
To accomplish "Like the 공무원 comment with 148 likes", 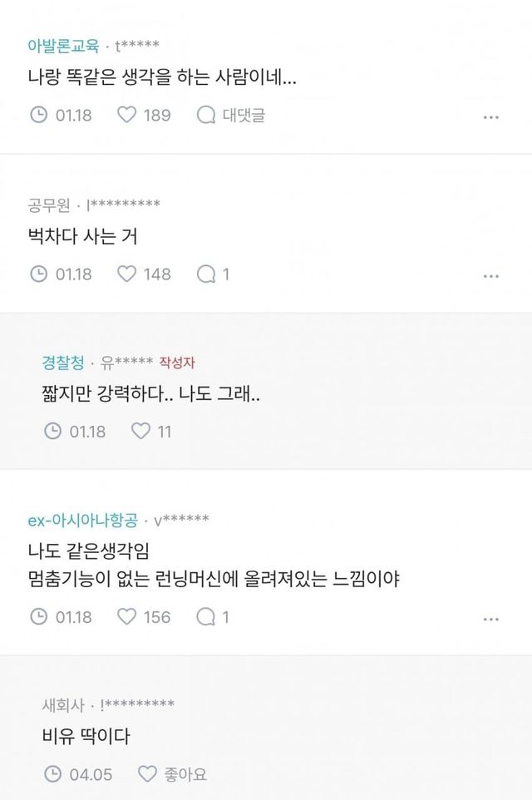I will (x=127, y=273).
